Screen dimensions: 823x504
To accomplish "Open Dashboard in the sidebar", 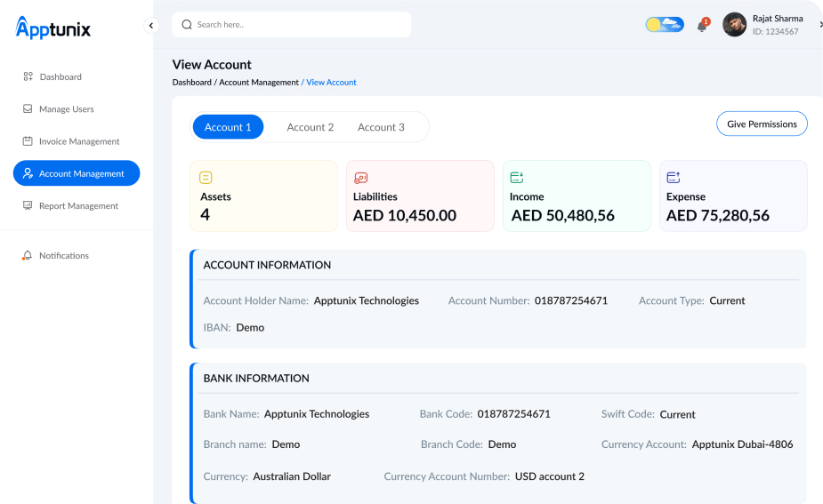I will pos(61,77).
